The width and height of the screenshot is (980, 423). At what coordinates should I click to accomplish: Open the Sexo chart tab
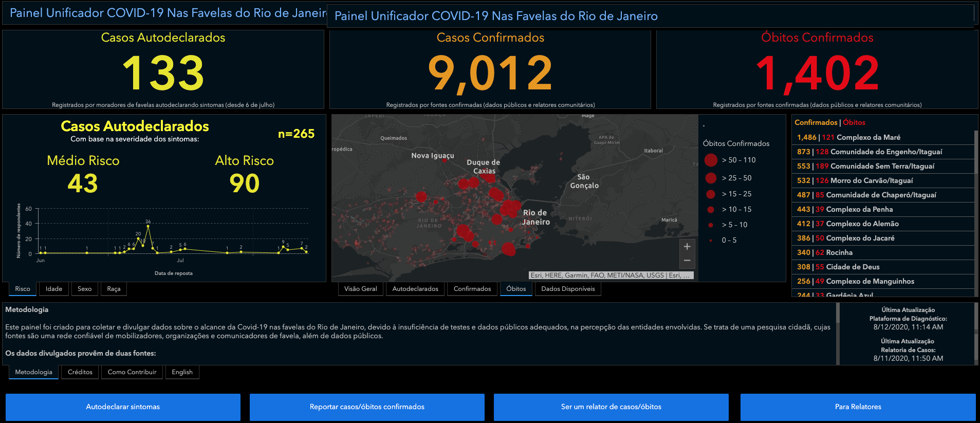pyautogui.click(x=84, y=289)
